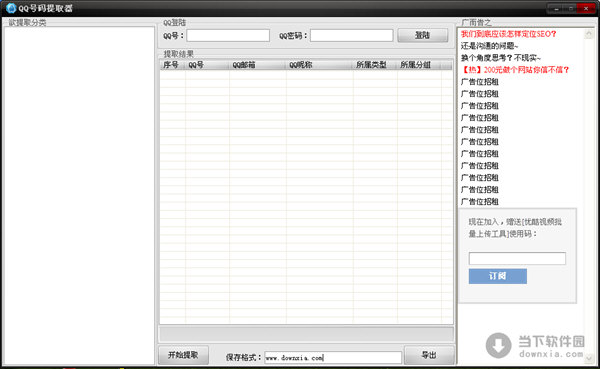The image size is (600, 369).
Task: Click the ad panel scrollbar down arrow
Action: tap(589, 359)
